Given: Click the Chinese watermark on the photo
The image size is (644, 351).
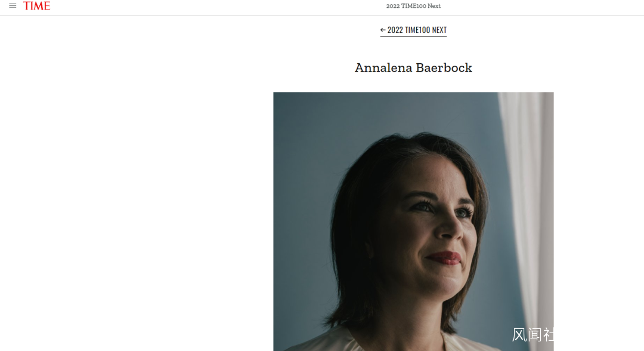Looking at the screenshot, I should click(x=532, y=334).
